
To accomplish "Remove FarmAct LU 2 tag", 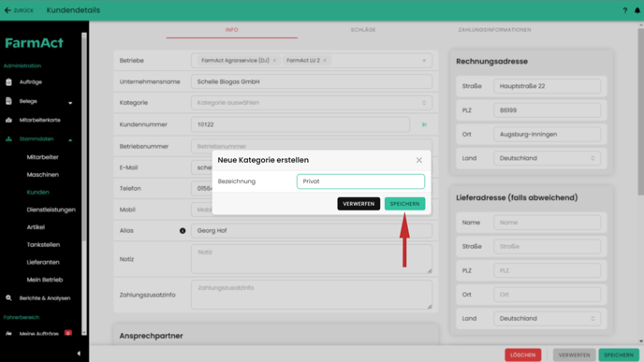I will 325,60.
